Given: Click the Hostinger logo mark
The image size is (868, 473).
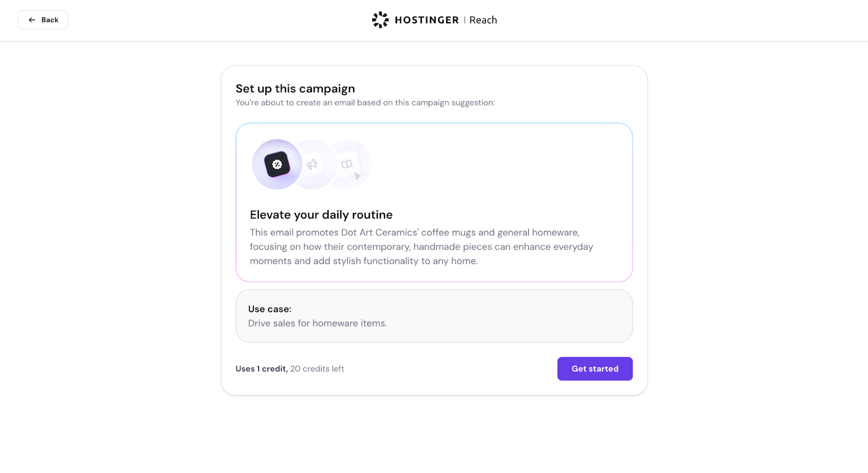Looking at the screenshot, I should click(380, 20).
